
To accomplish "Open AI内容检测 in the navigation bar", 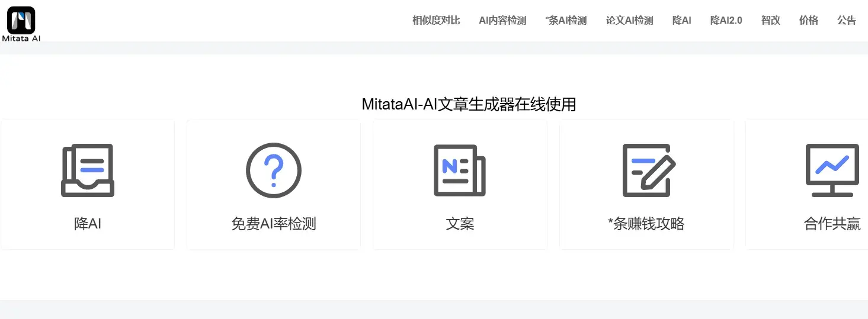I will (x=502, y=21).
